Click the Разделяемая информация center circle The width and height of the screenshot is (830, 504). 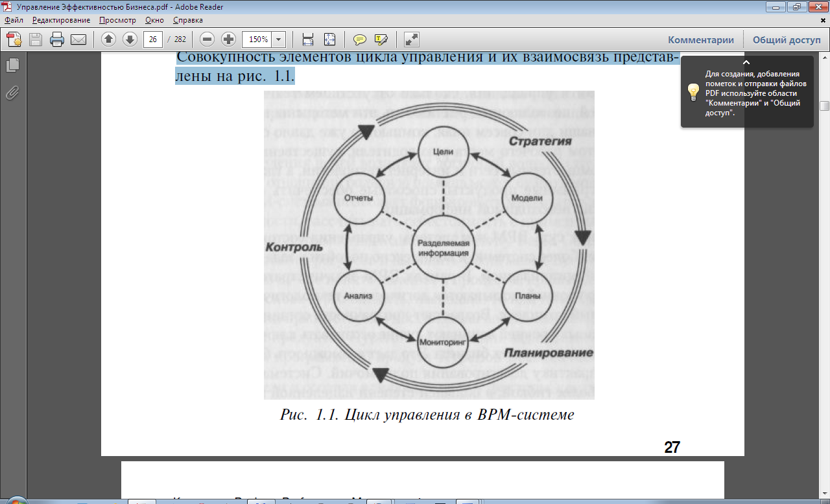click(444, 248)
